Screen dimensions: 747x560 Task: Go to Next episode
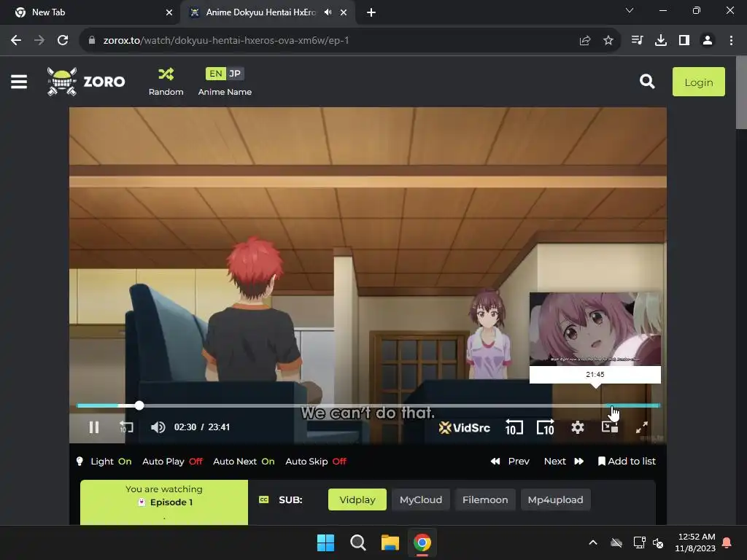pos(564,461)
